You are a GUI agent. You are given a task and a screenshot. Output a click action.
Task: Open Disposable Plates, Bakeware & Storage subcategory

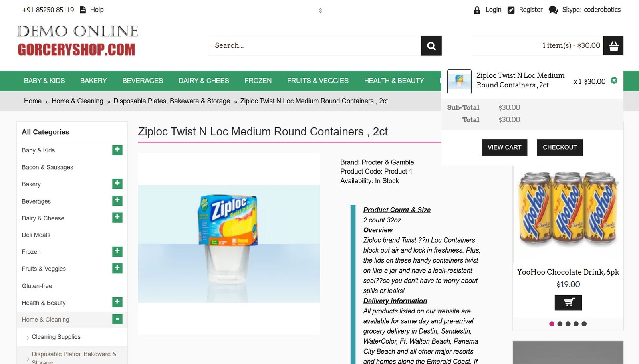[74, 358]
